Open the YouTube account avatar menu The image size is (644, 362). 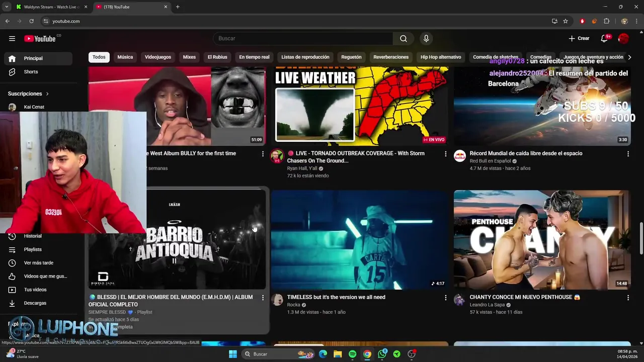(623, 39)
